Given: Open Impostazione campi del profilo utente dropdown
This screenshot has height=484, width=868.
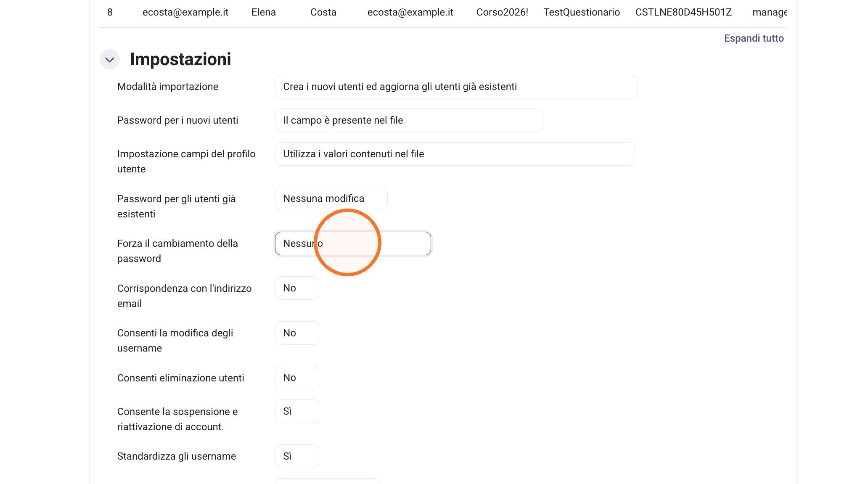Looking at the screenshot, I should (x=455, y=154).
